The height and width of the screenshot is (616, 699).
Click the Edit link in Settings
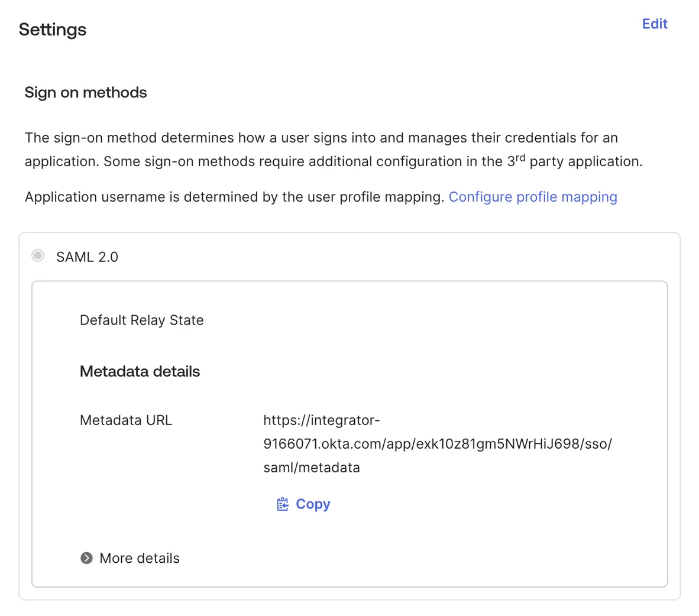click(655, 24)
